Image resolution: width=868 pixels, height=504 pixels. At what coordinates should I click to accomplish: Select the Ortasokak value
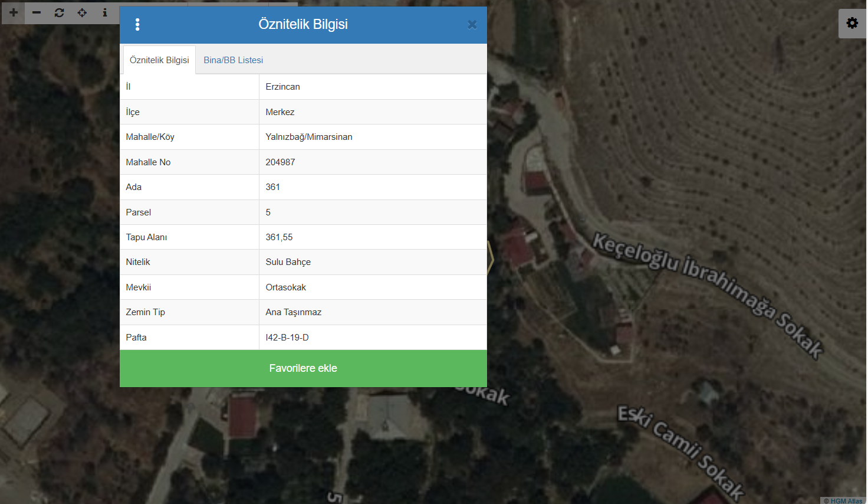286,287
